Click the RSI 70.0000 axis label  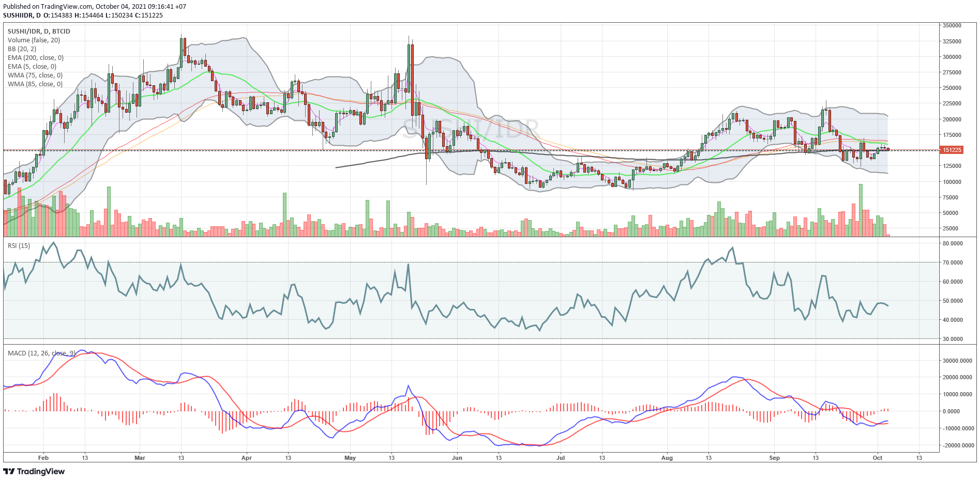pos(953,262)
